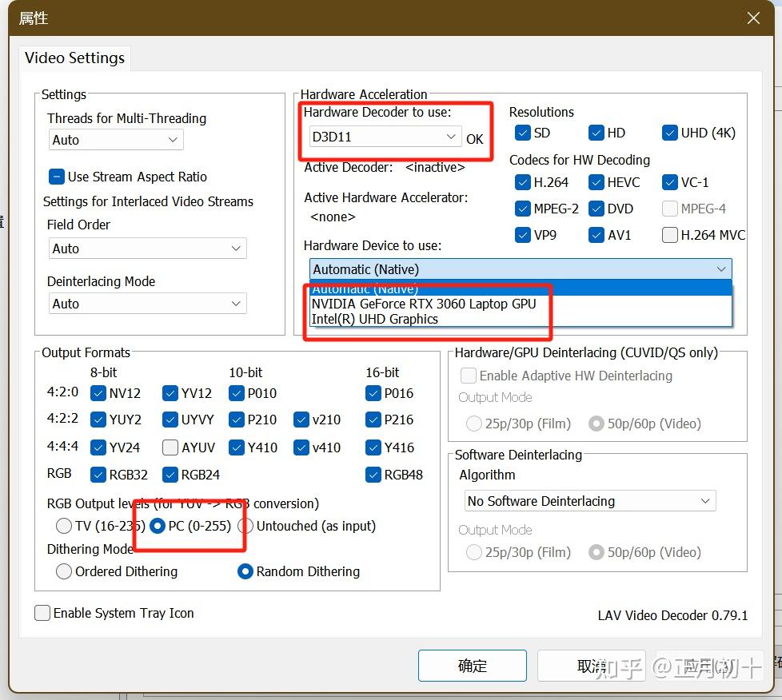Uncheck NV12 output format

click(x=98, y=393)
